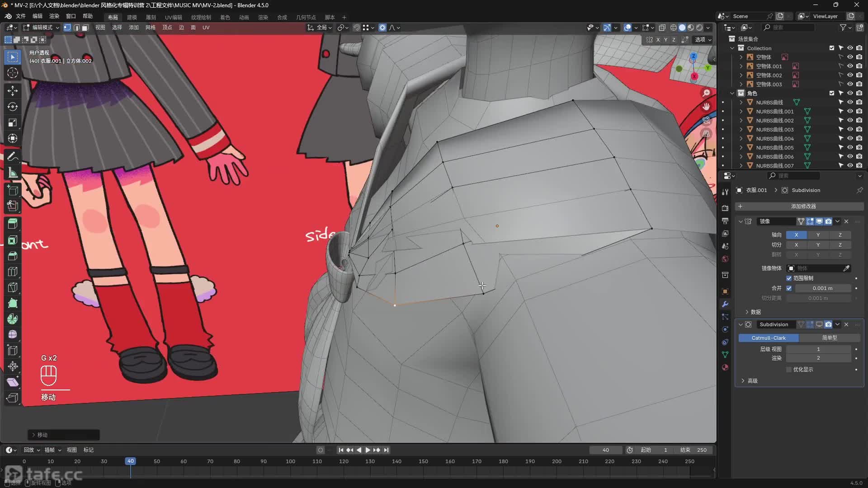Image resolution: width=868 pixels, height=488 pixels.
Task: Select the Rotate tool in the toolbar
Action: pyautogui.click(x=13, y=107)
